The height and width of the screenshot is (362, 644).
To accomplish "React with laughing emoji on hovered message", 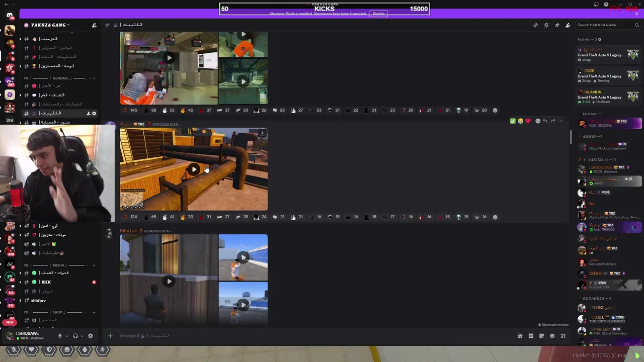I will [x=520, y=121].
